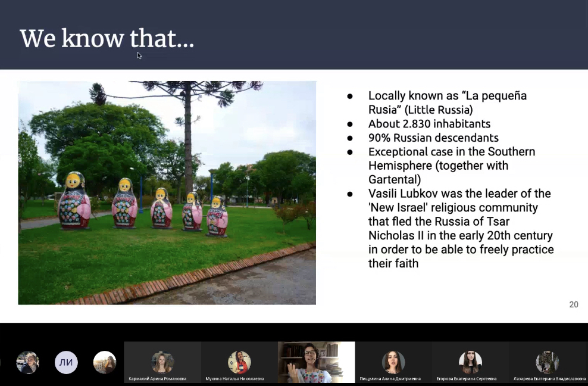Open Егорова Екатерина Сергеевна's participant tile
The height and width of the screenshot is (386, 588).
click(470, 362)
